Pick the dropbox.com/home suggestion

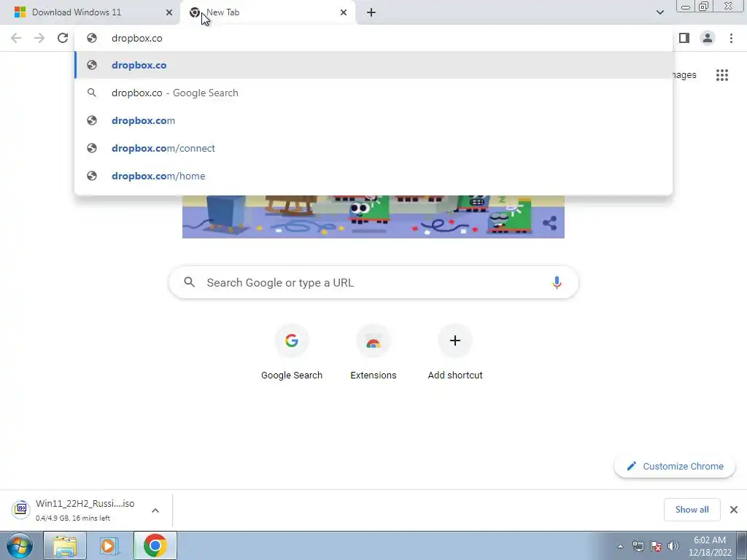(x=373, y=176)
